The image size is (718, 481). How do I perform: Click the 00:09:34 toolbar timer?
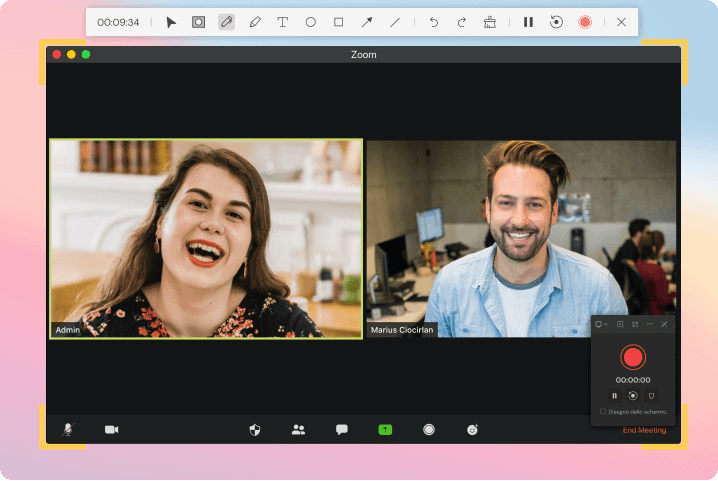118,22
